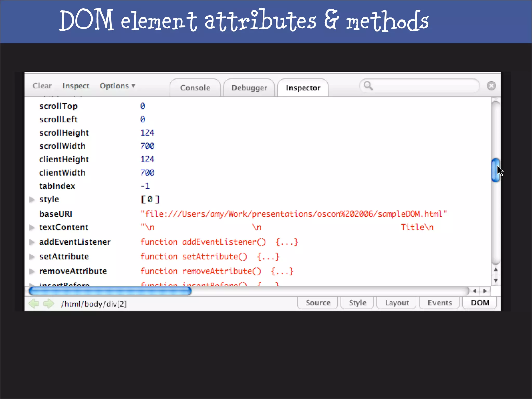The image size is (532, 399).
Task: Switch to the Debugger tab
Action: (249, 88)
